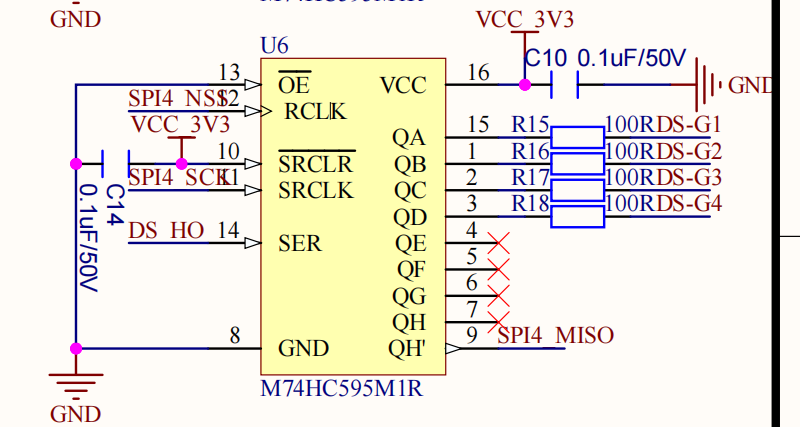The width and height of the screenshot is (800, 427).
Task: Click pin number 9
Action: (x=472, y=335)
